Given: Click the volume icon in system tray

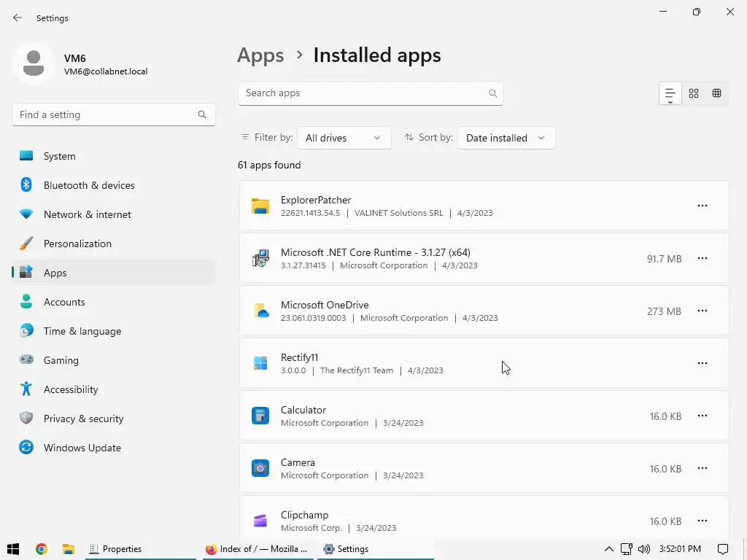Looking at the screenshot, I should tap(643, 549).
